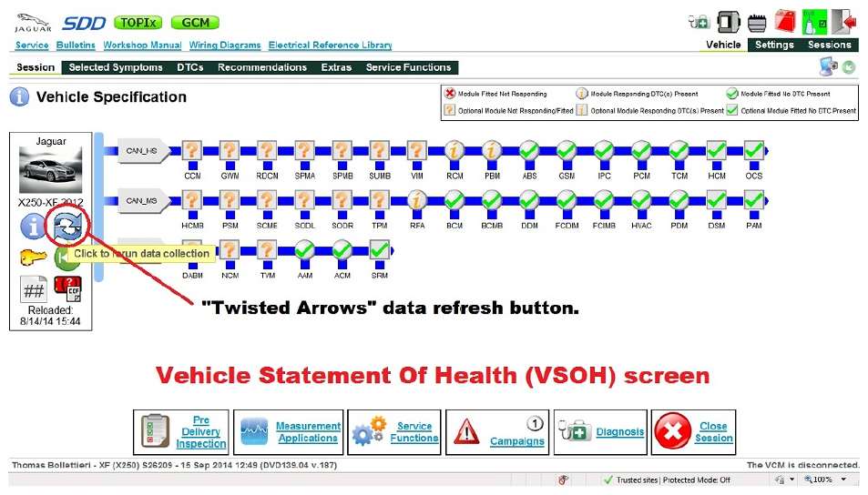Open Campaigns button

pyautogui.click(x=497, y=432)
